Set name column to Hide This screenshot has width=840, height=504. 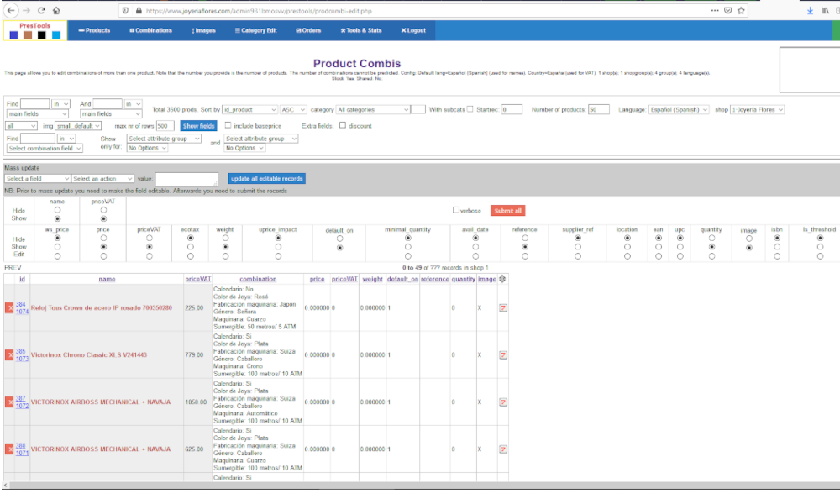pyautogui.click(x=57, y=211)
